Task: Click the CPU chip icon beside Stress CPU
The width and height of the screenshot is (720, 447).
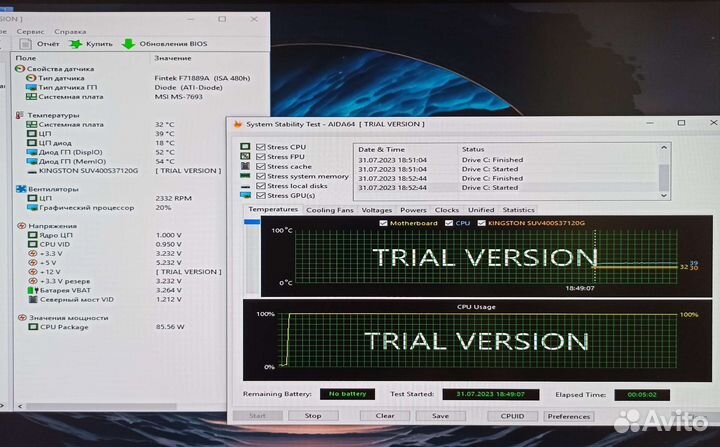Action: (245, 147)
